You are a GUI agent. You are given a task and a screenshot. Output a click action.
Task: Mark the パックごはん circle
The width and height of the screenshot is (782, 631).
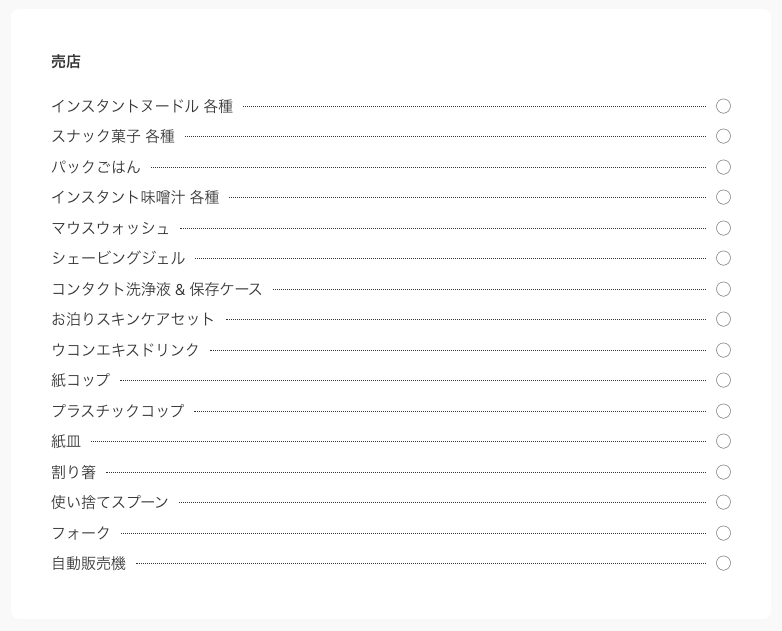pyautogui.click(x=723, y=167)
